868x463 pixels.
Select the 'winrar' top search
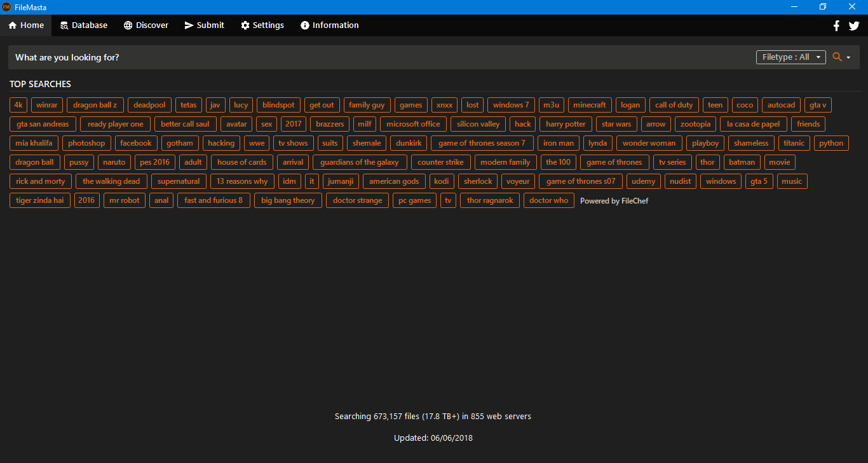tap(47, 105)
